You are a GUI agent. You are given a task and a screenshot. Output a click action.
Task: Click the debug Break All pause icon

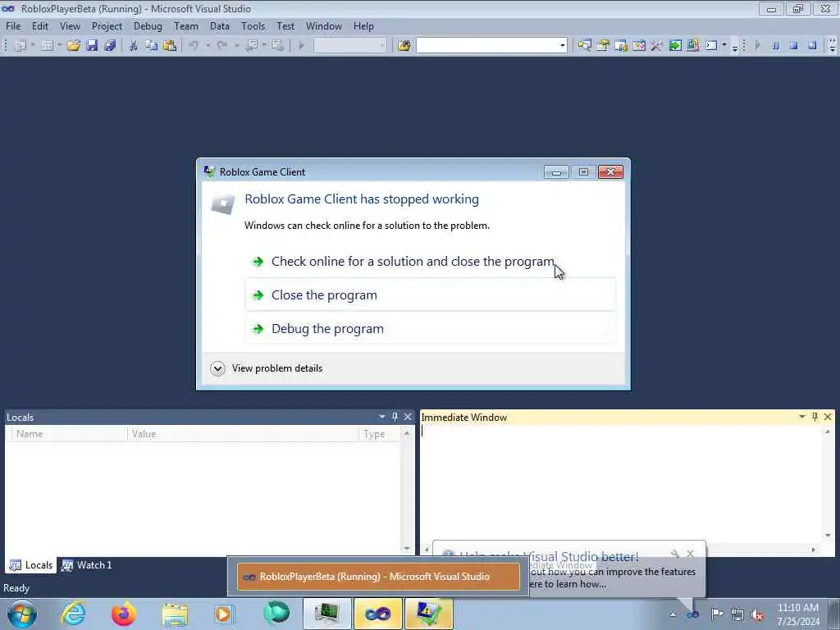[776, 46]
